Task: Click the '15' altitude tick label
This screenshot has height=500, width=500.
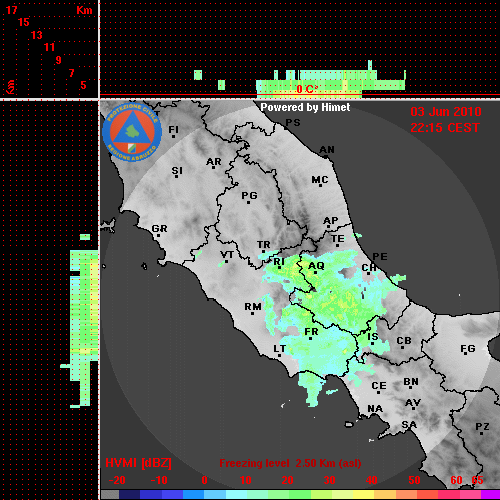Action: coord(23,22)
